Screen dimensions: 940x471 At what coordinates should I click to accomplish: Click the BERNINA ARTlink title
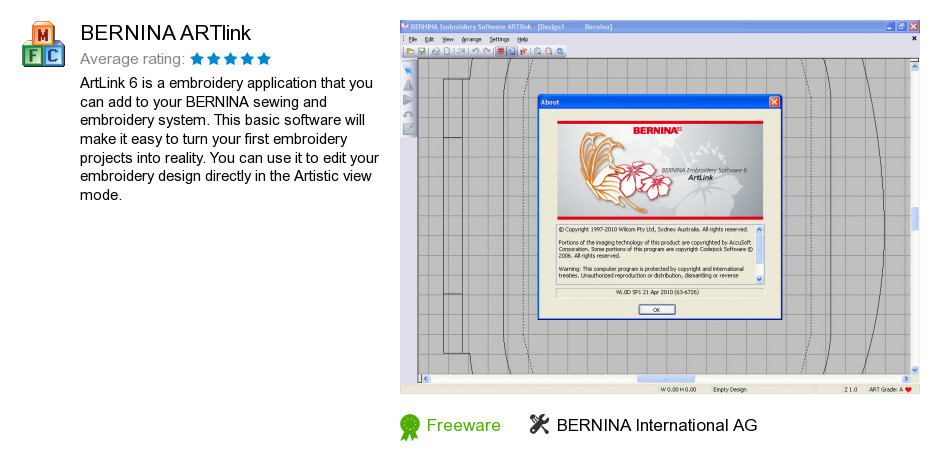click(x=165, y=33)
